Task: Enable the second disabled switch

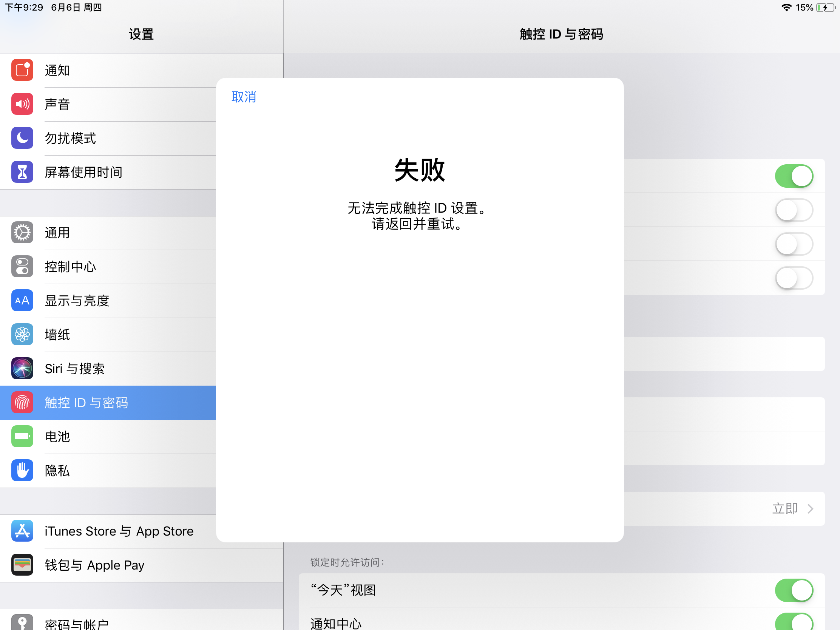Action: point(793,244)
